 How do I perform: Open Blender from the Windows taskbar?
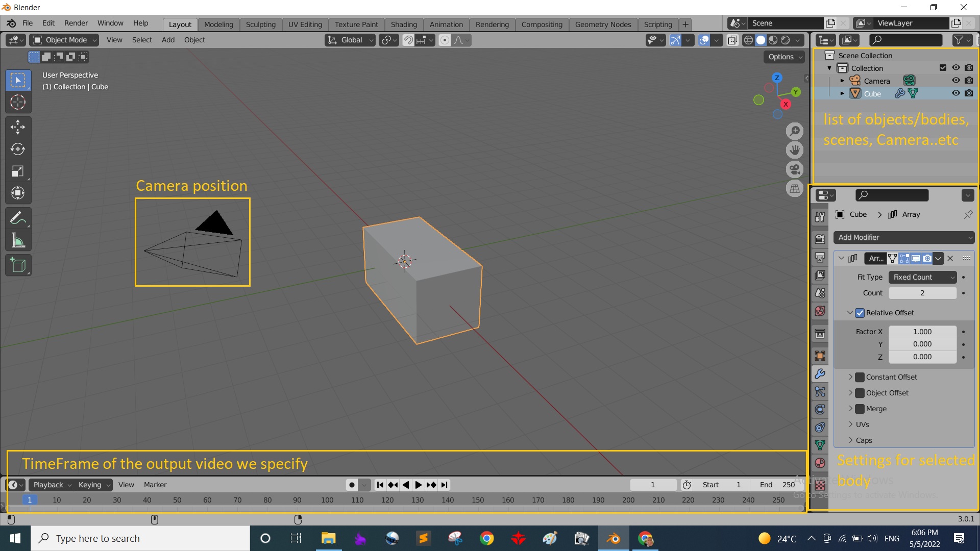(614, 538)
